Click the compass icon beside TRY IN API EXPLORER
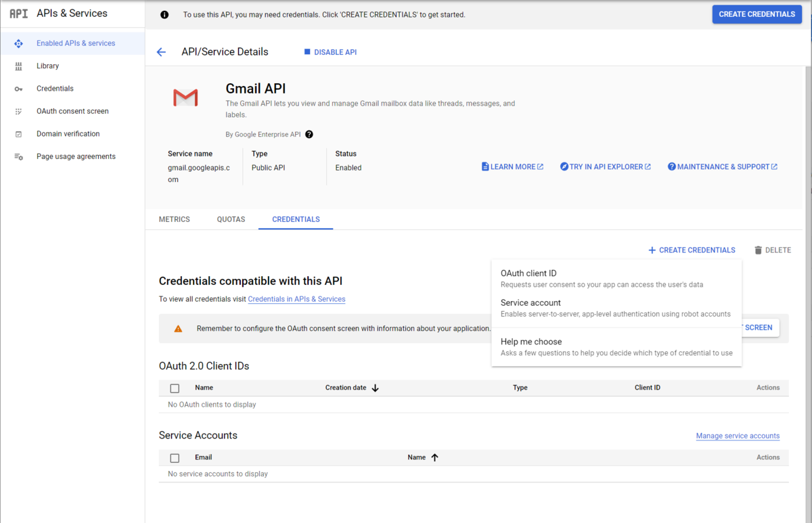 [564, 166]
